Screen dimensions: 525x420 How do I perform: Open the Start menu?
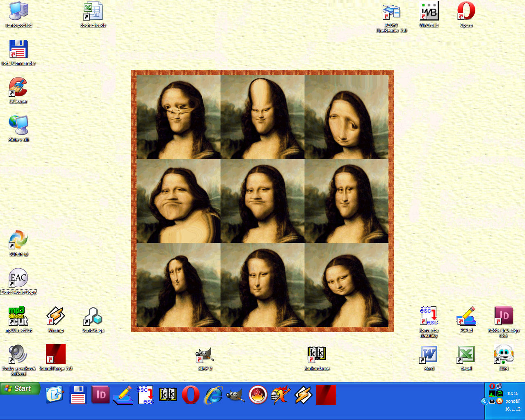pos(20,389)
